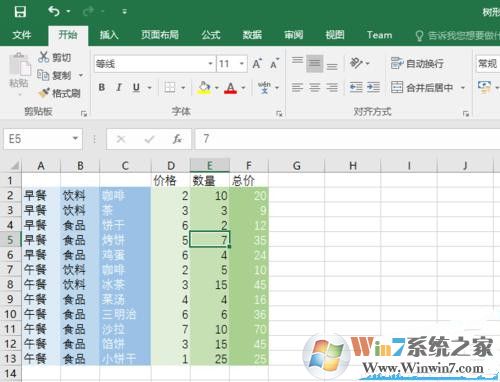Open the 常规 number format dropdown
The image size is (500, 382).
[x=488, y=63]
